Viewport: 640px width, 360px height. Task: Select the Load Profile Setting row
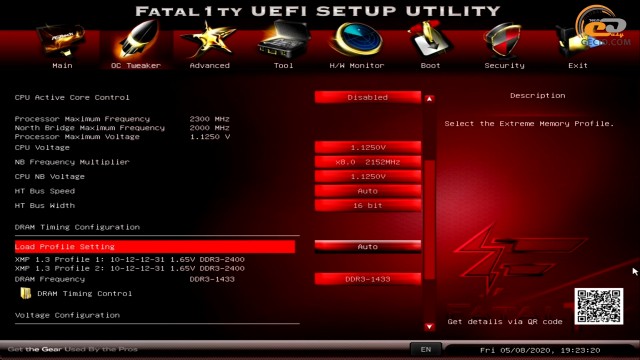[155, 247]
